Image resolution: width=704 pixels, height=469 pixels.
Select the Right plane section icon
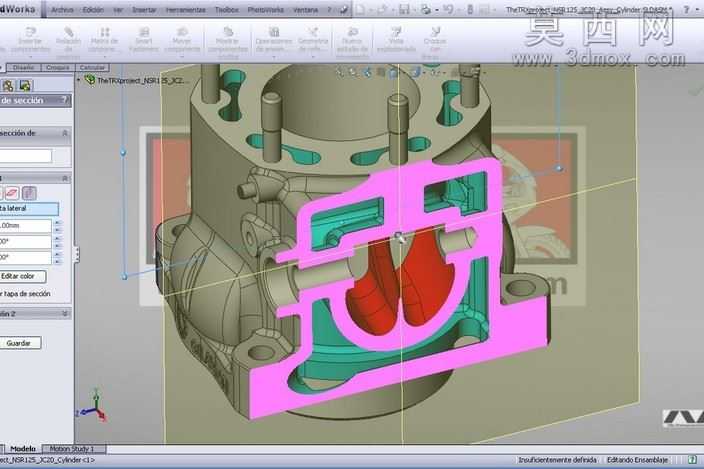pos(29,193)
